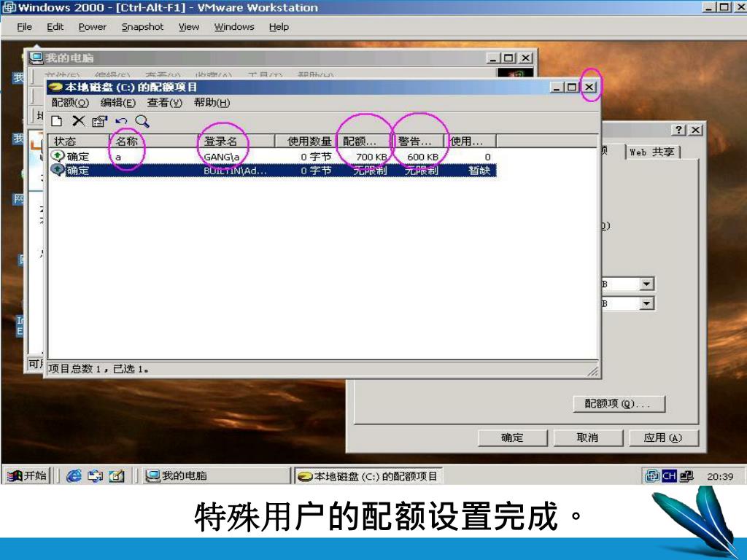The width and height of the screenshot is (747, 560).
Task: Click the 700 KB quota limit cell
Action: pyautogui.click(x=371, y=157)
